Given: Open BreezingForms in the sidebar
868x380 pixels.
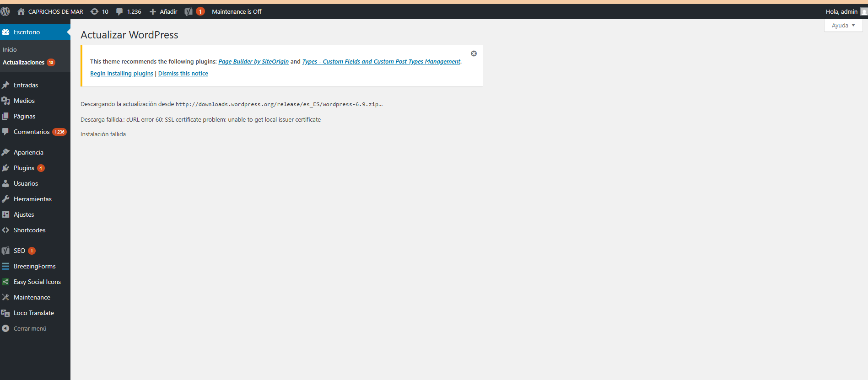Looking at the screenshot, I should (34, 266).
